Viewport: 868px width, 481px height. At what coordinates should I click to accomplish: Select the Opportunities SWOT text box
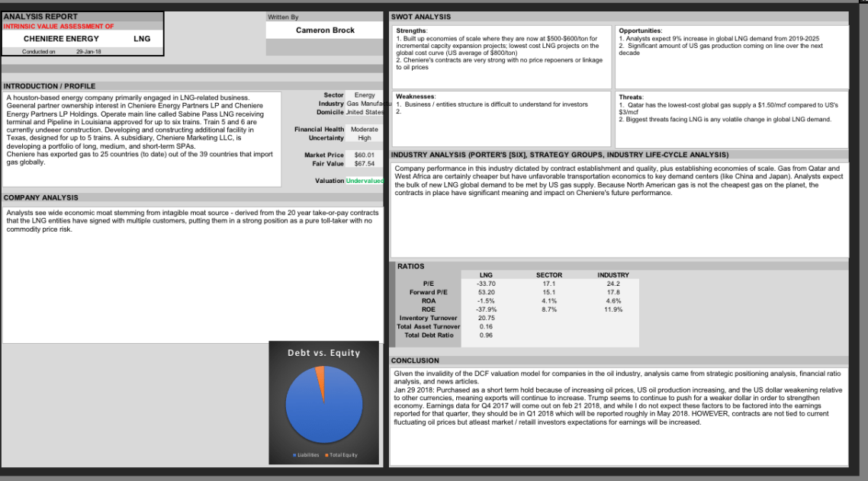pos(731,57)
